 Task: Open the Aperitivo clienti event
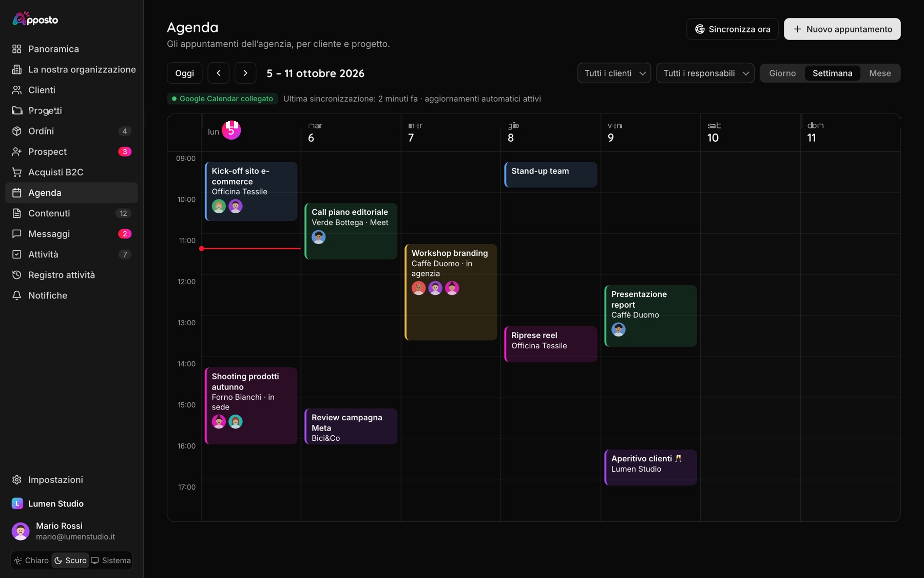[651, 468]
